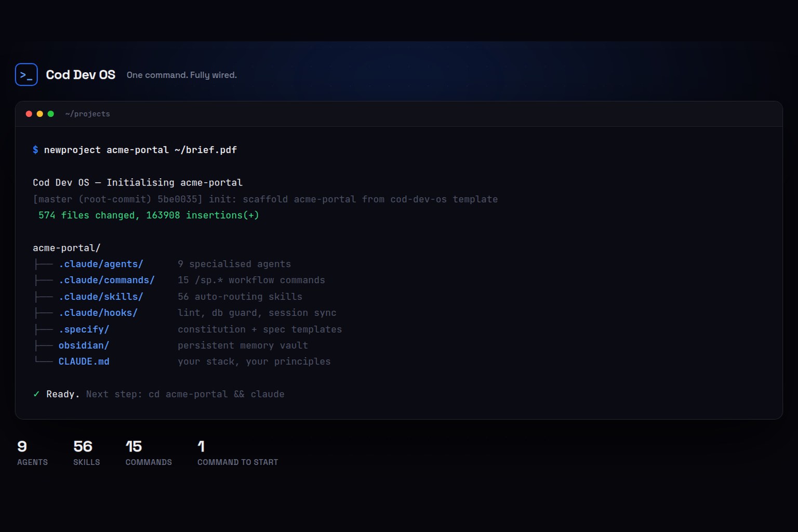Click command 'newproject acme-portal ~/brief.pdf'
The image size is (798, 532).
pos(140,150)
